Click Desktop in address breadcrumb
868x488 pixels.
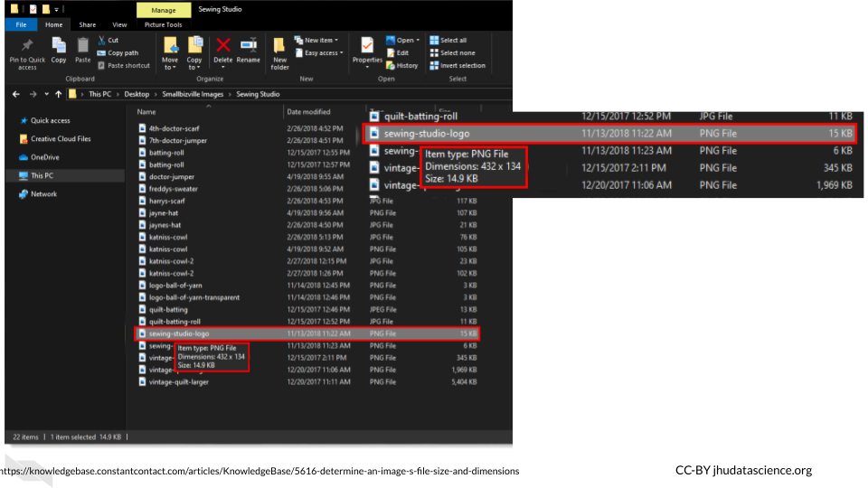point(137,94)
